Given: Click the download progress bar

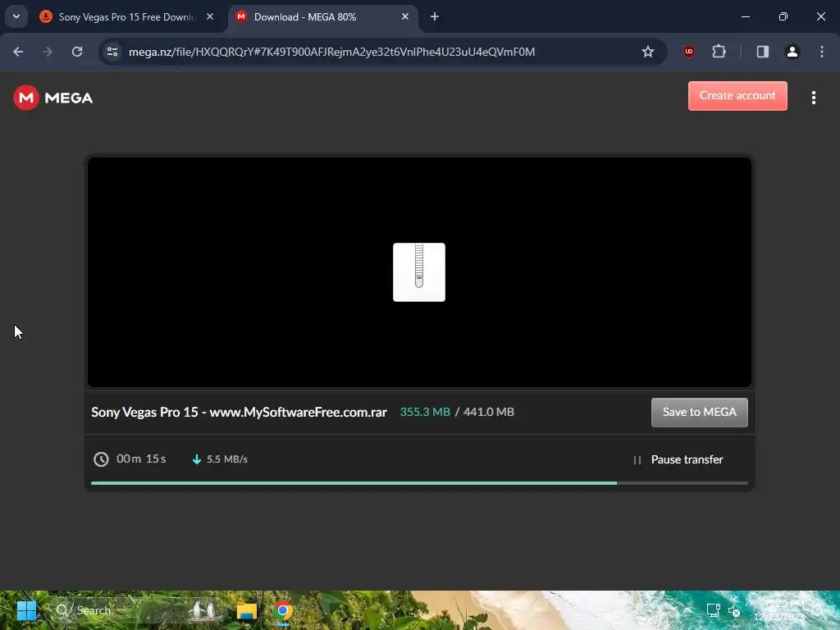Looking at the screenshot, I should click(419, 483).
